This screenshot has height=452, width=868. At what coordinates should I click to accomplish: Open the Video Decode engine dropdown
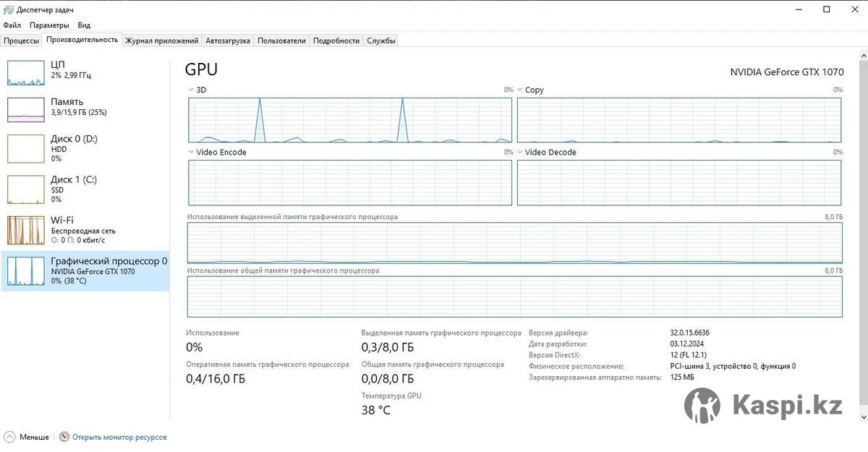[520, 153]
